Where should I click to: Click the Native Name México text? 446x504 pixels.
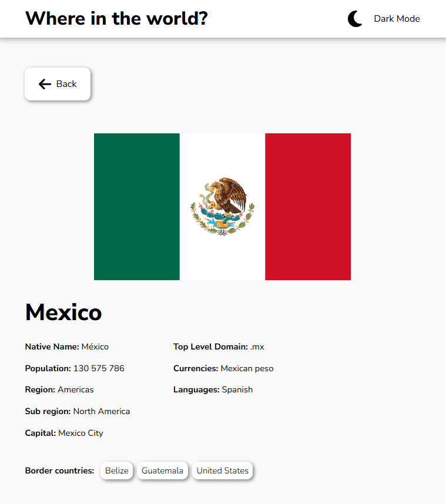[x=95, y=347]
